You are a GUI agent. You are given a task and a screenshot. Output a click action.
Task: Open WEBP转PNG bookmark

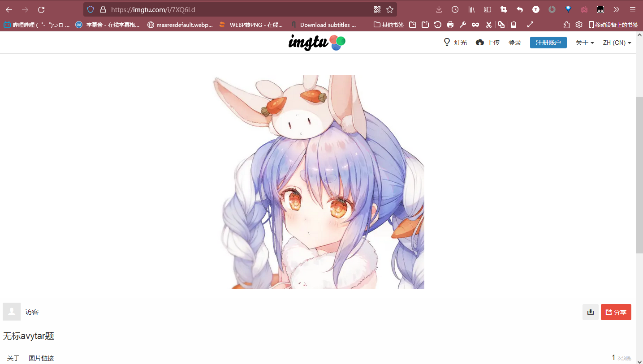tap(251, 25)
